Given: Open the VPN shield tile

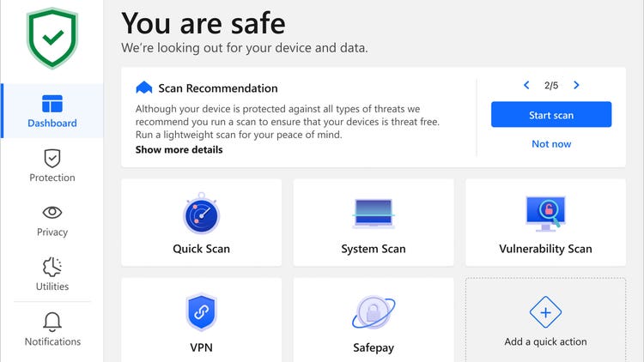Looking at the screenshot, I should (201, 313).
